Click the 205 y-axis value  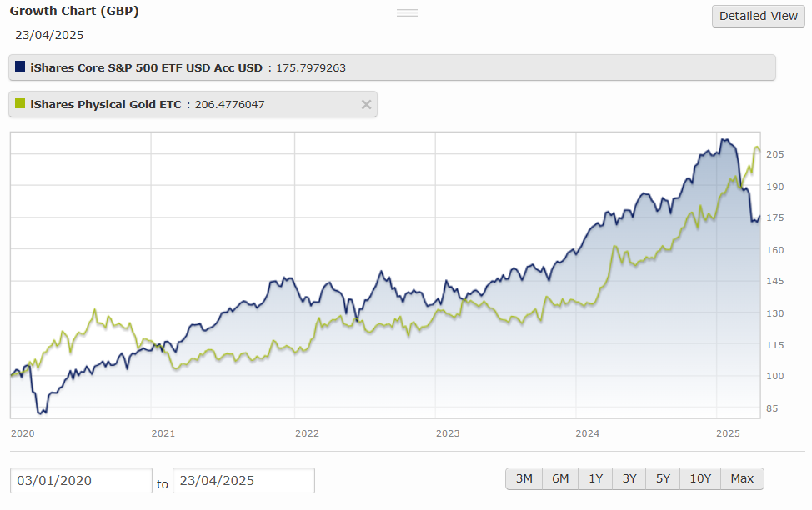[775, 154]
